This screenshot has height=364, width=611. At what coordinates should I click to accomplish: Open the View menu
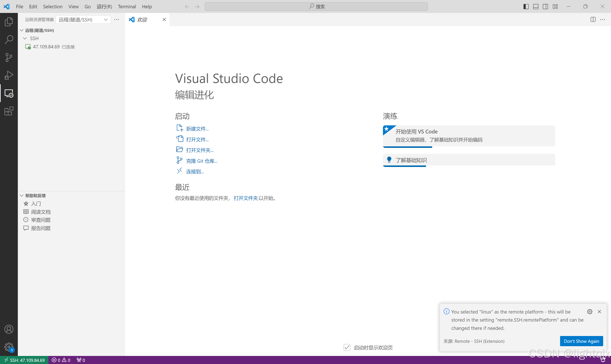[74, 7]
